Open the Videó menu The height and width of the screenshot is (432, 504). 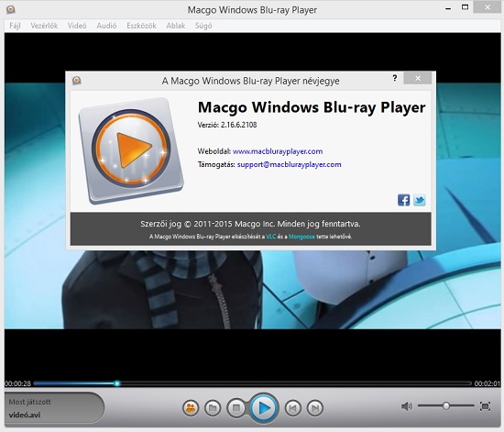[77, 26]
